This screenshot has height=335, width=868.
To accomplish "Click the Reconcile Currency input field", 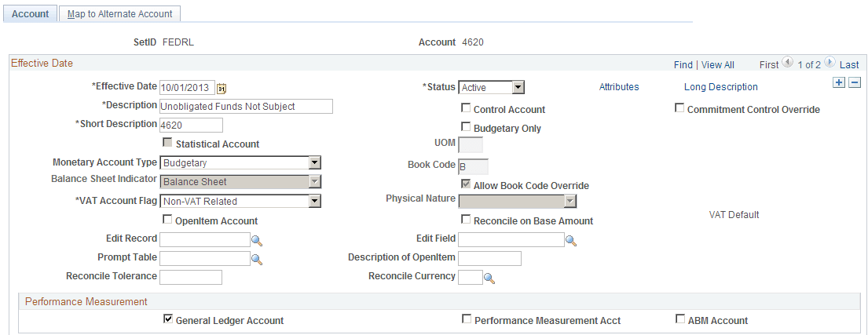I will coord(471,277).
